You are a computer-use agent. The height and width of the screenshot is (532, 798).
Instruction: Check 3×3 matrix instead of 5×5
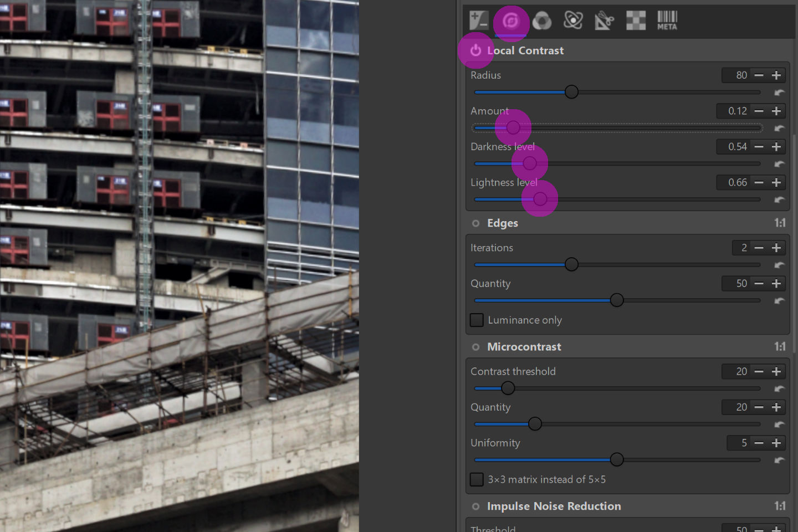477,479
